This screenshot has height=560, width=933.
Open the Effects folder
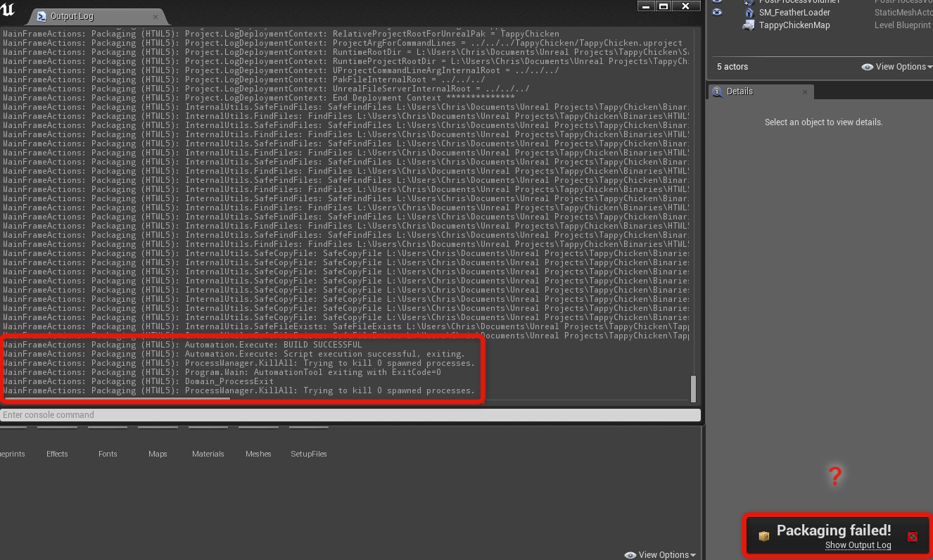(57, 454)
